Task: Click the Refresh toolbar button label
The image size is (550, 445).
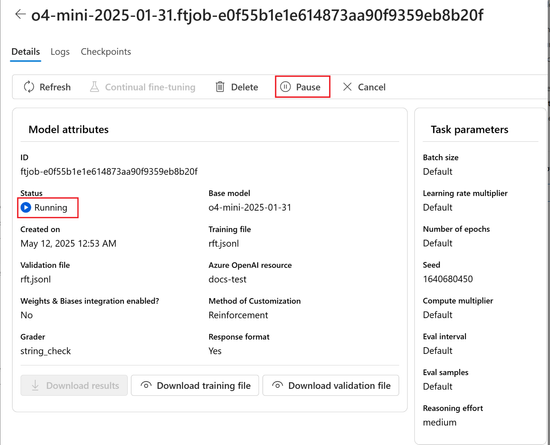Action: [x=55, y=87]
